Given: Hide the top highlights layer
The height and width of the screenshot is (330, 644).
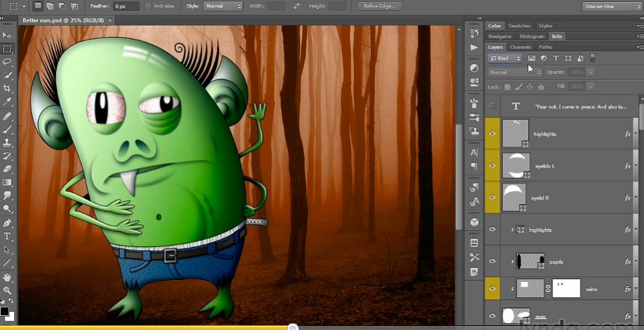Looking at the screenshot, I should (x=492, y=133).
